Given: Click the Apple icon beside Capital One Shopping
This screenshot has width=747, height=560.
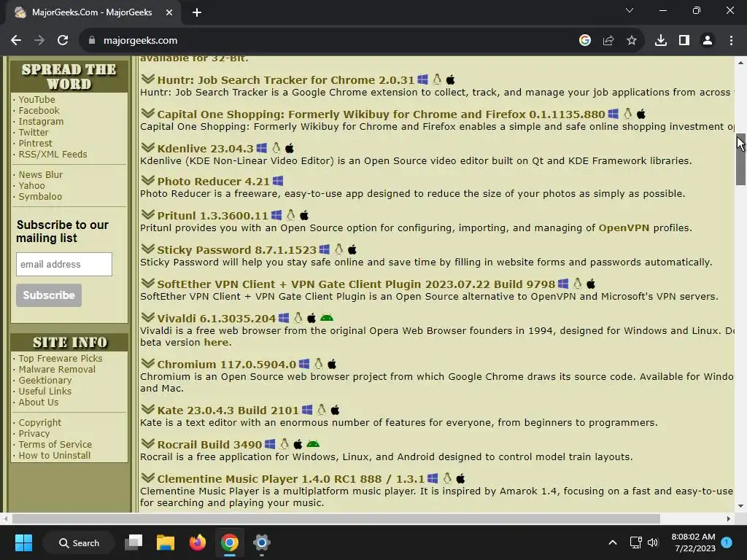Looking at the screenshot, I should click(641, 114).
